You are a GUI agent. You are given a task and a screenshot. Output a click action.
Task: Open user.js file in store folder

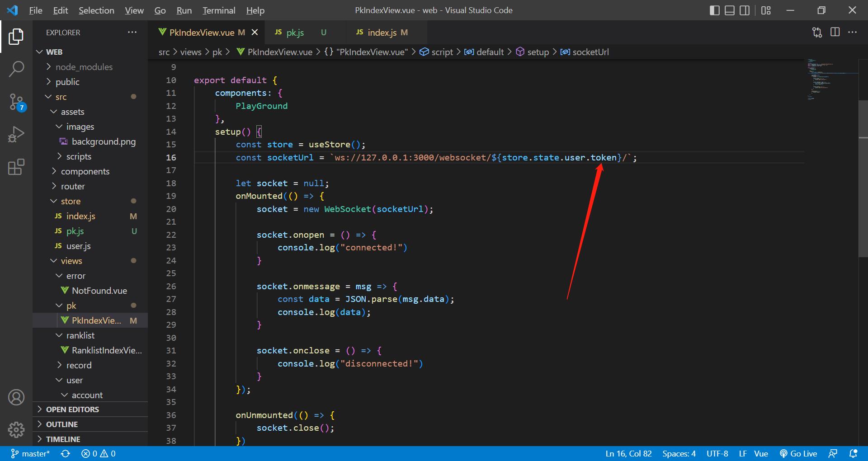coord(78,246)
